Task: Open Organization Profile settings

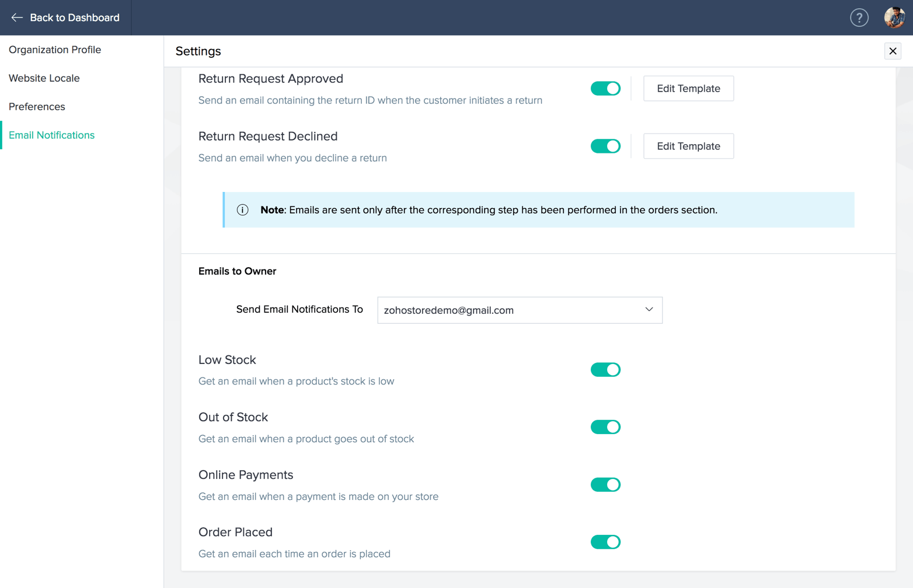Action: (x=55, y=50)
